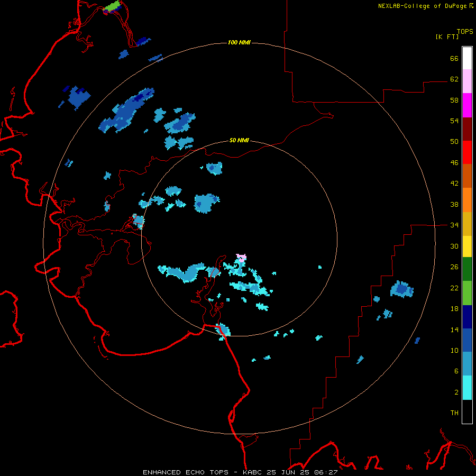Click the yellow swatch between 30 and 34

pos(467,246)
